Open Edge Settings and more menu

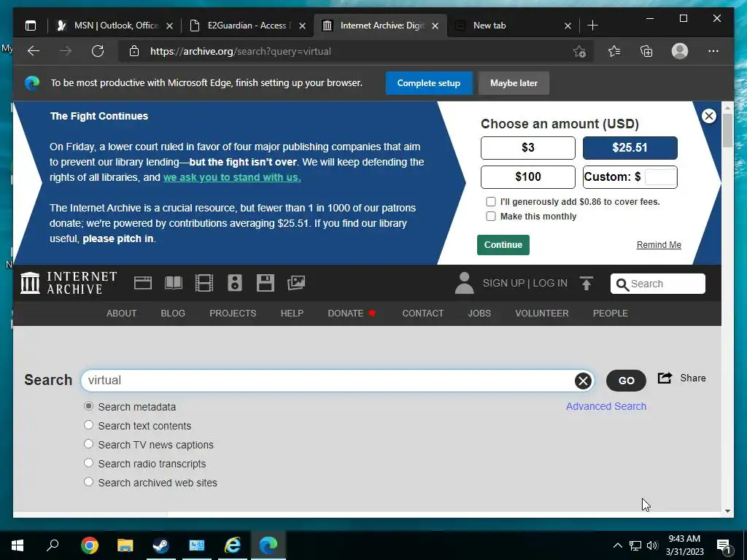(713, 51)
